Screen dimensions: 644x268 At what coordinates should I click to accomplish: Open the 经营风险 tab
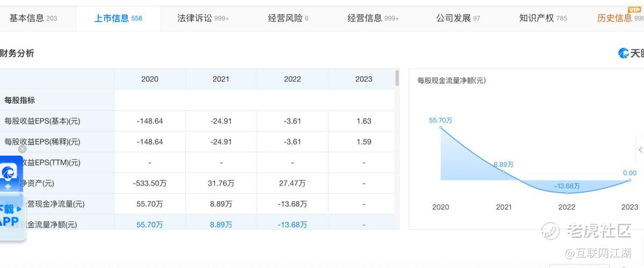pos(288,18)
